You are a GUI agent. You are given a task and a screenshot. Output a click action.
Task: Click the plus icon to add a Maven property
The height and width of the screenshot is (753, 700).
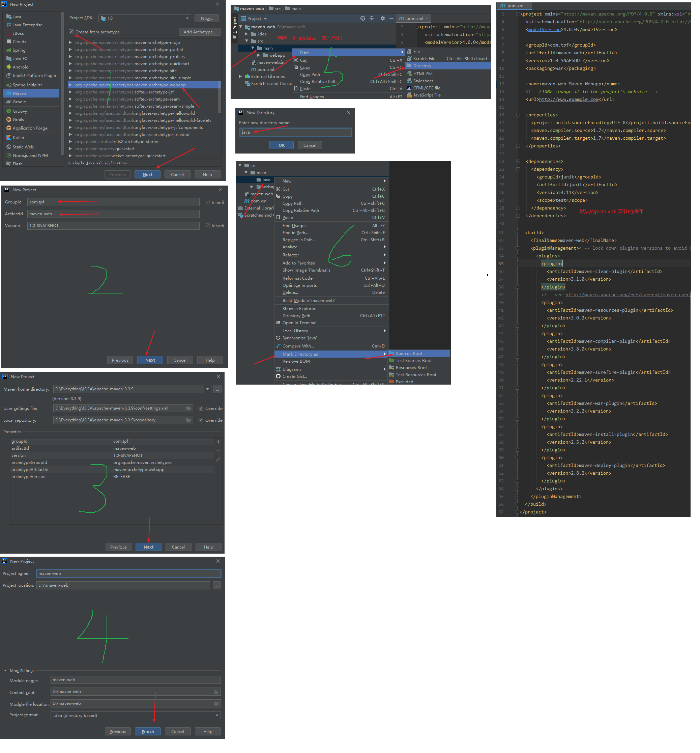(218, 442)
